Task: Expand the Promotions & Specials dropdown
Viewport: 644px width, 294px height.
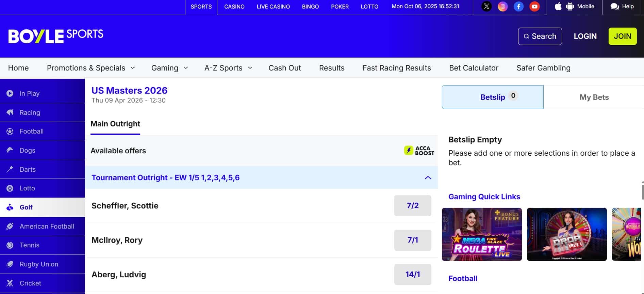Action: [91, 68]
